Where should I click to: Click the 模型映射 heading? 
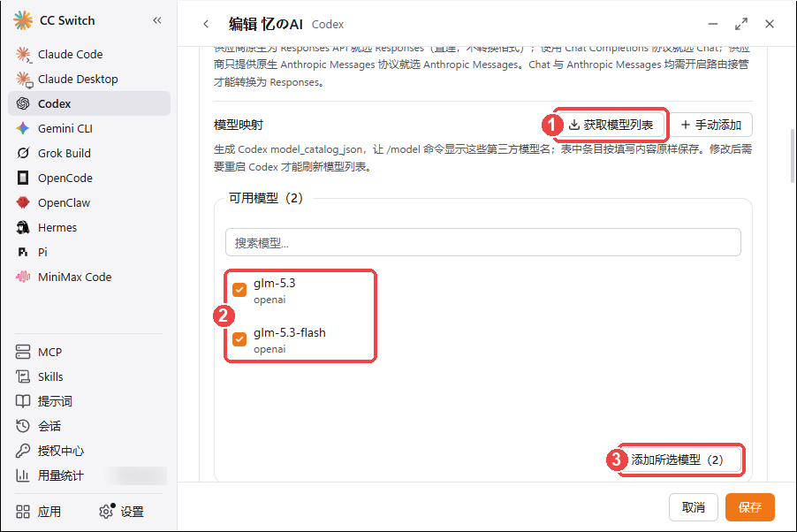pos(239,125)
